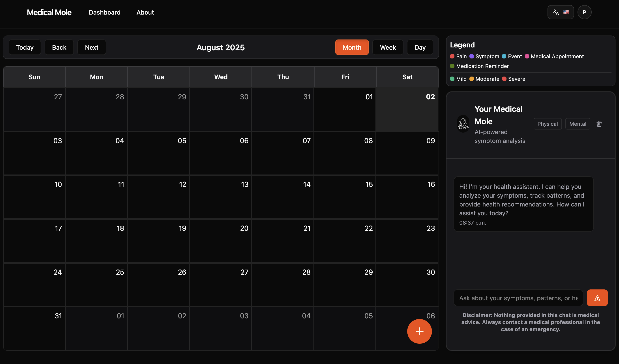Click the mole avatar in chat header
This screenshot has width=619, height=364.
463,124
